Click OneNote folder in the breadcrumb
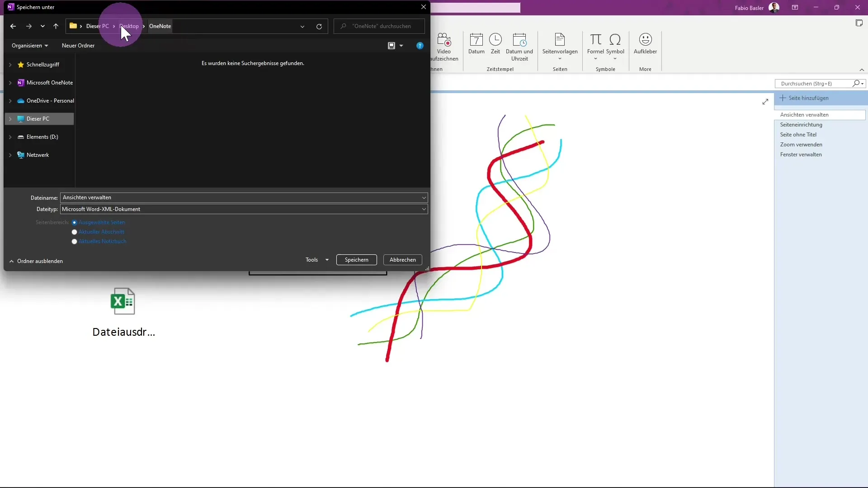The height and width of the screenshot is (488, 868). (x=160, y=26)
